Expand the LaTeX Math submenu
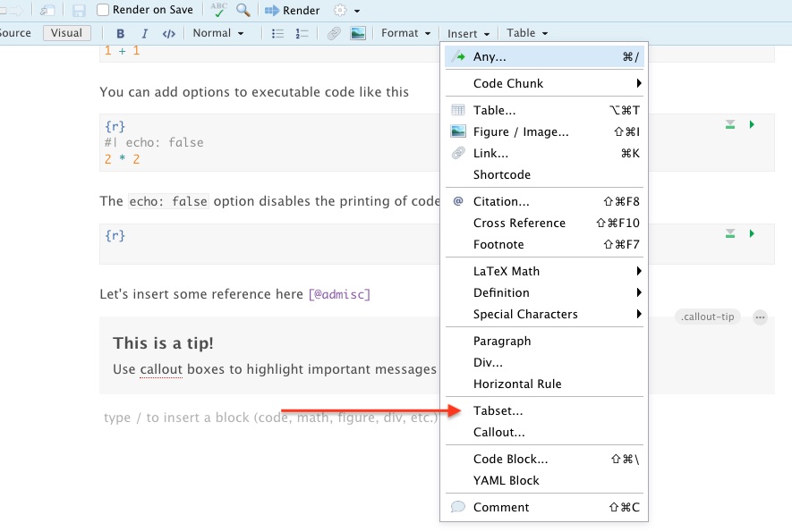This screenshot has width=792, height=532. pos(544,271)
